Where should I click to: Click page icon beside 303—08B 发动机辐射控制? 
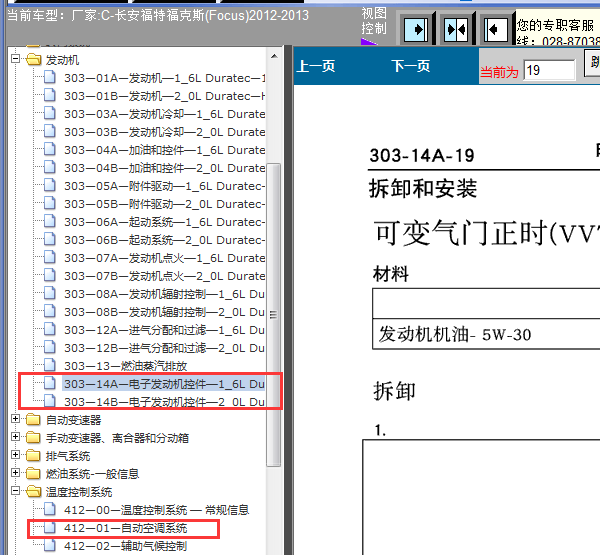pos(49,311)
